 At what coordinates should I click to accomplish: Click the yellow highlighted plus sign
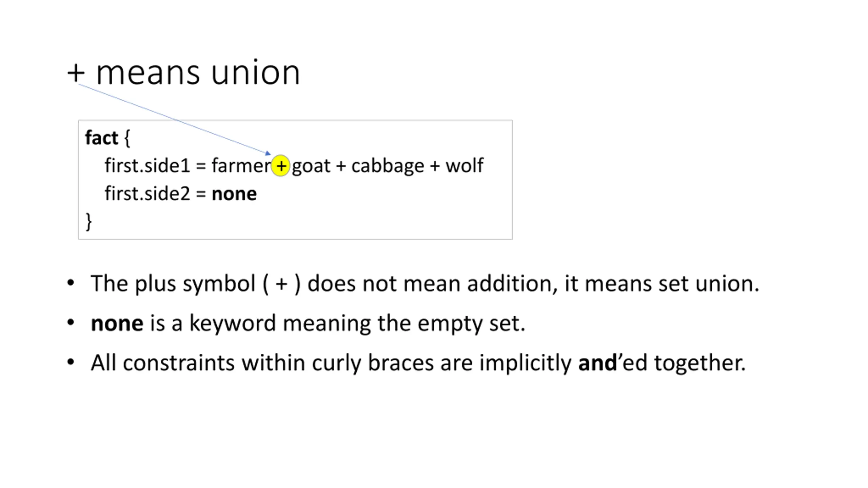tap(281, 166)
